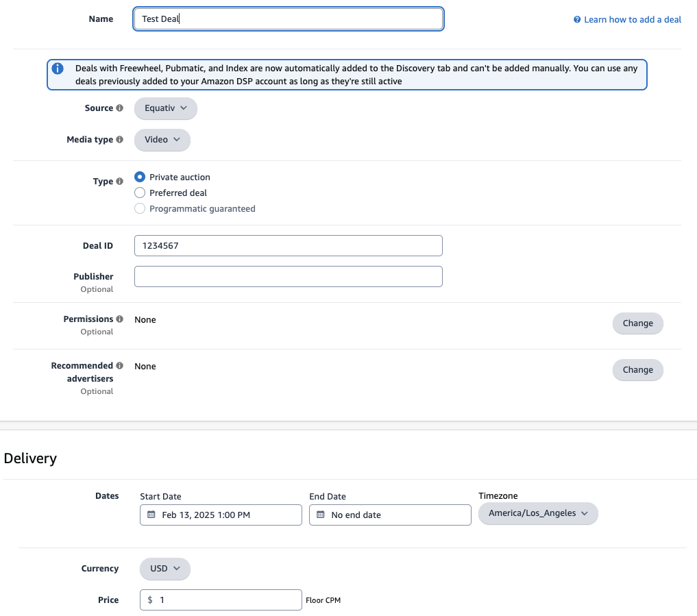
Task: Open the Source dropdown showing Equativ
Action: (165, 108)
